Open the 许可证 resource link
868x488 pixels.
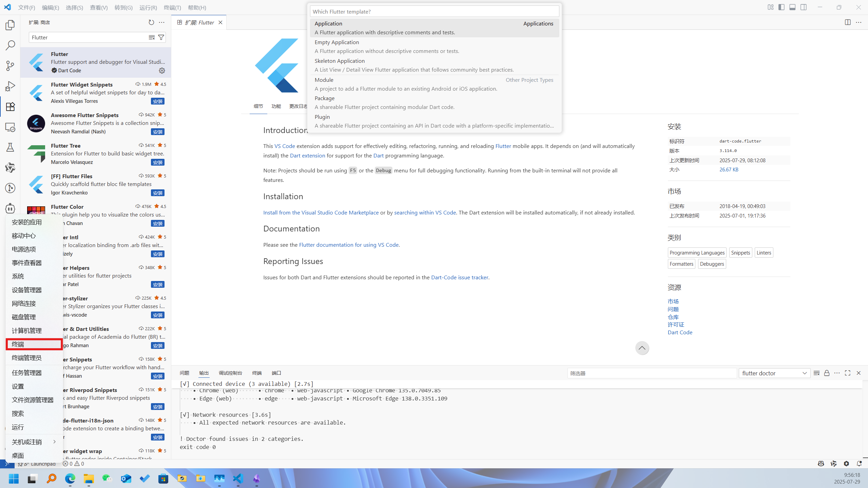click(676, 324)
